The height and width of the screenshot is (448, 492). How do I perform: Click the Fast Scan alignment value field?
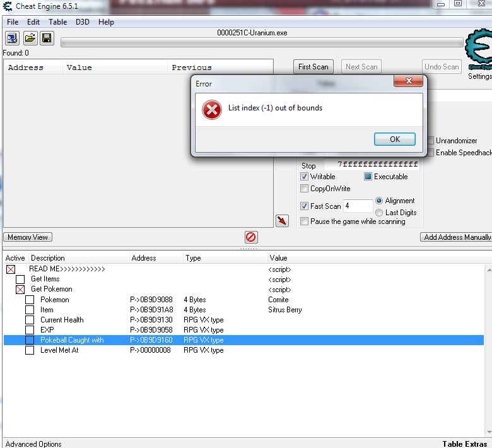pyautogui.click(x=358, y=206)
